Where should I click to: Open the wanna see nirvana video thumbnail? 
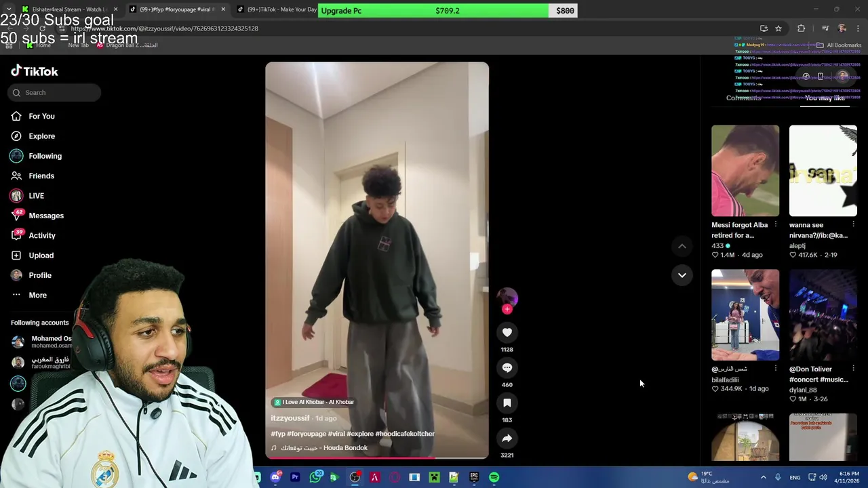coord(823,171)
